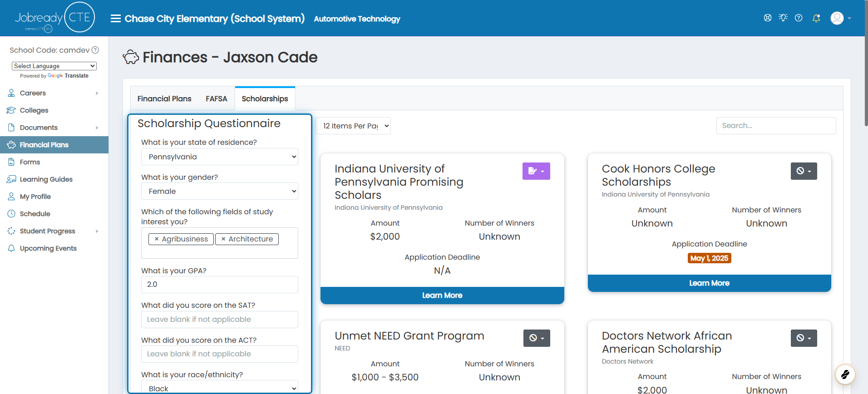Click the scholarship Search field

pos(776,126)
